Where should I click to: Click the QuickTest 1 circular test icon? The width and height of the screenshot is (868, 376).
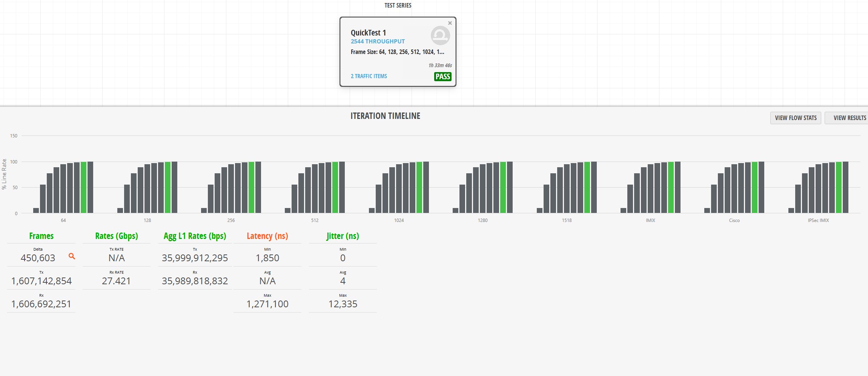coord(440,35)
